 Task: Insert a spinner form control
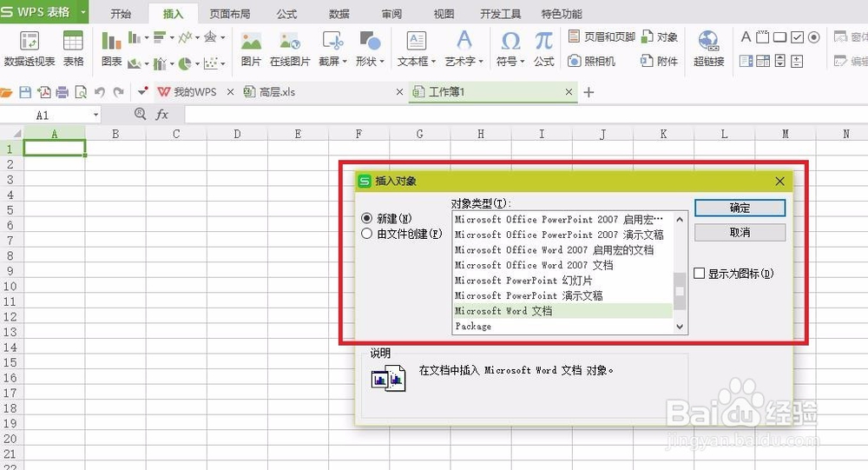[x=797, y=61]
